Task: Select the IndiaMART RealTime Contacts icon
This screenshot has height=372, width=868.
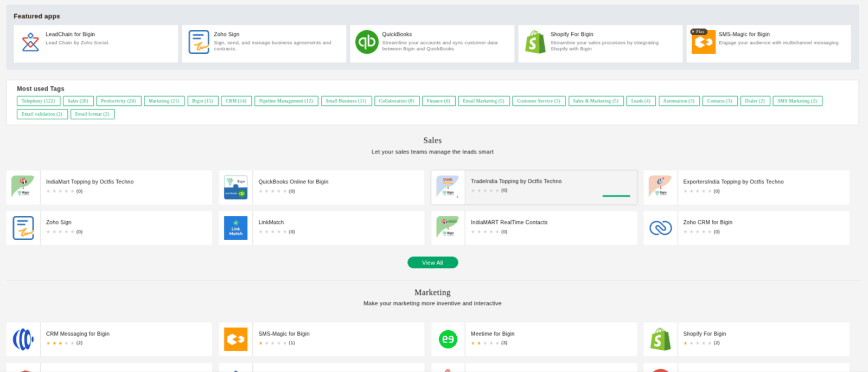Action: pos(448,228)
